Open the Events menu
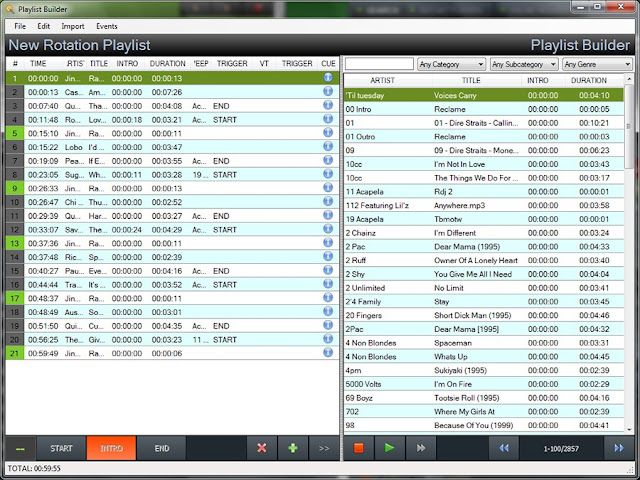The width and height of the screenshot is (640, 480). click(x=106, y=25)
